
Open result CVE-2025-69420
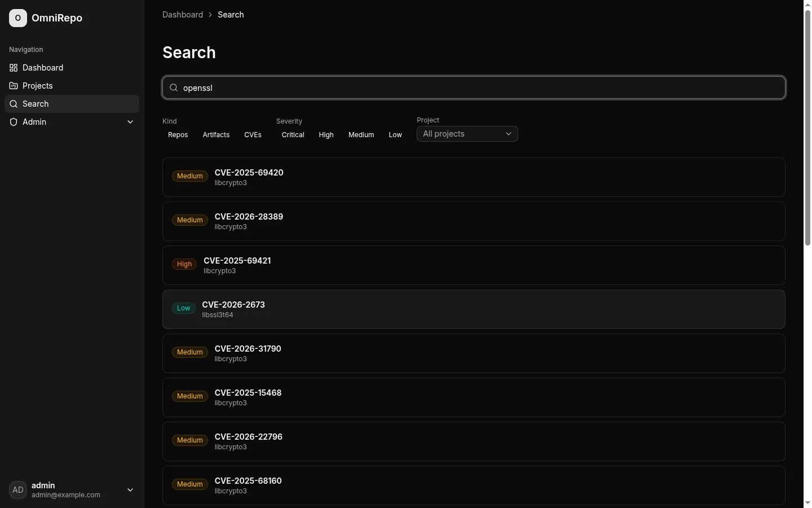(474, 177)
